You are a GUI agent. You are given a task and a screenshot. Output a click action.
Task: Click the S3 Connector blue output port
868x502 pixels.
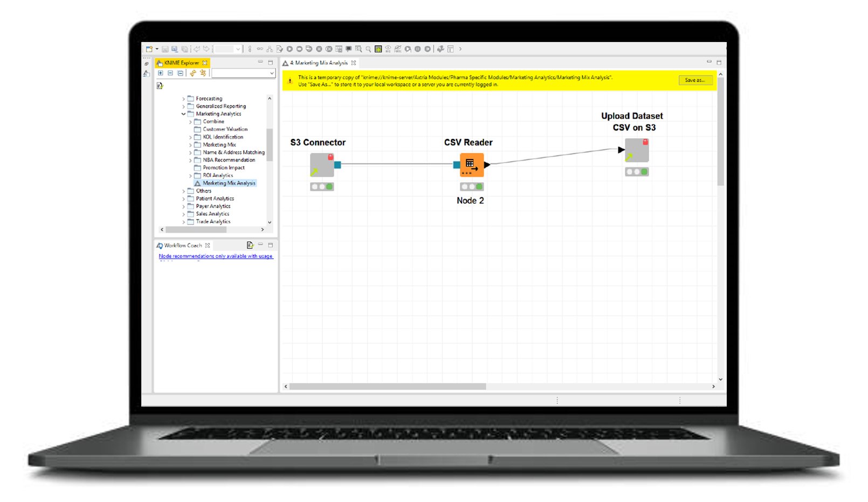pyautogui.click(x=337, y=164)
